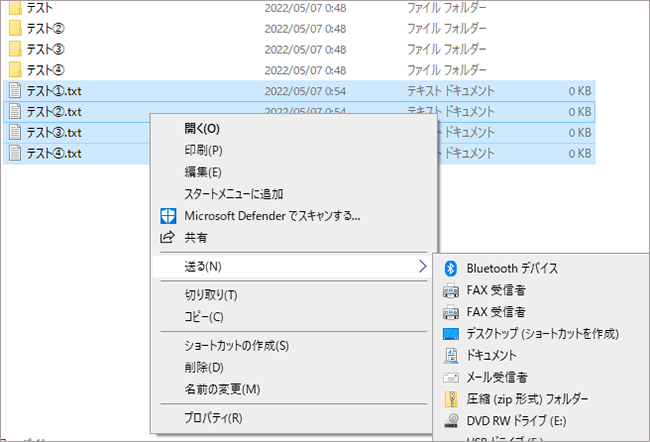Screen dimensions: 650x442
Task: Select the テスト③ folder name
Action: (46, 49)
